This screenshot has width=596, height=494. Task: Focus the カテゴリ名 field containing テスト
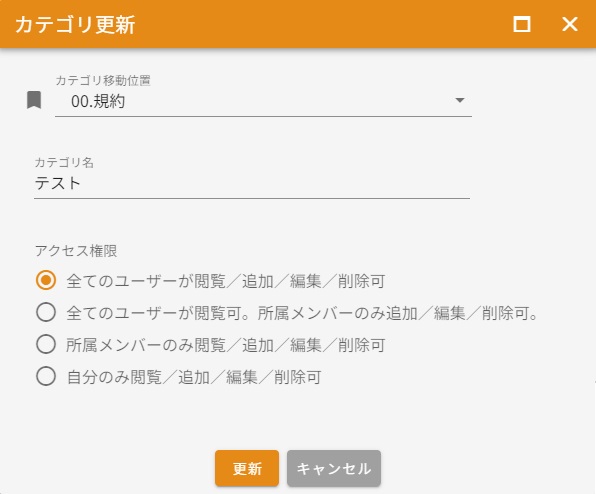[252, 184]
